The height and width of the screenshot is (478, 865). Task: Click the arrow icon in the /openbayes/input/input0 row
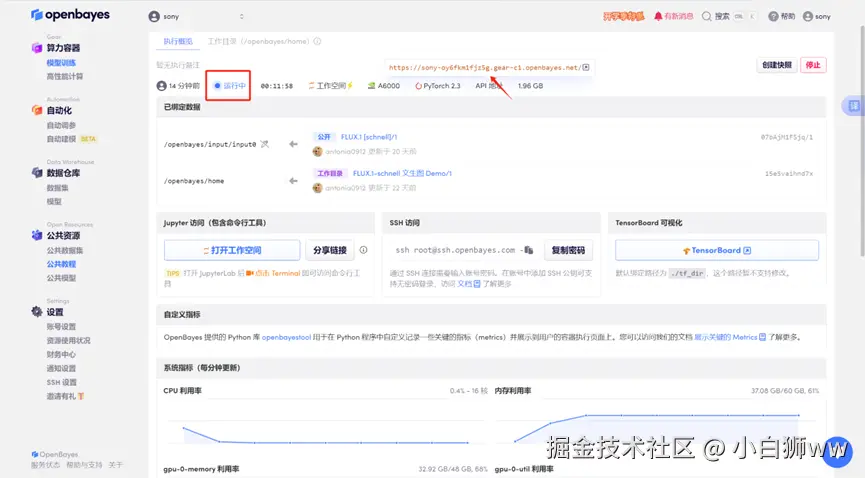pos(293,144)
